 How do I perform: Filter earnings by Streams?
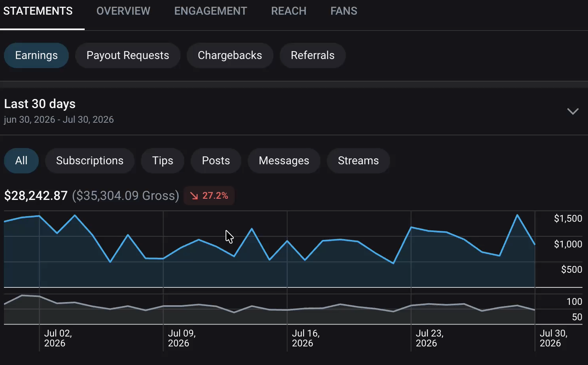coord(358,161)
